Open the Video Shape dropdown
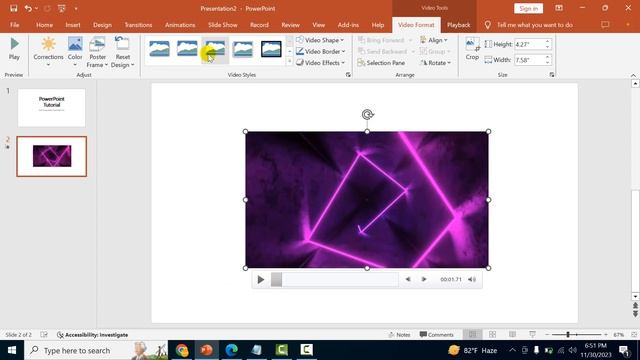The image size is (640, 360). coord(320,40)
